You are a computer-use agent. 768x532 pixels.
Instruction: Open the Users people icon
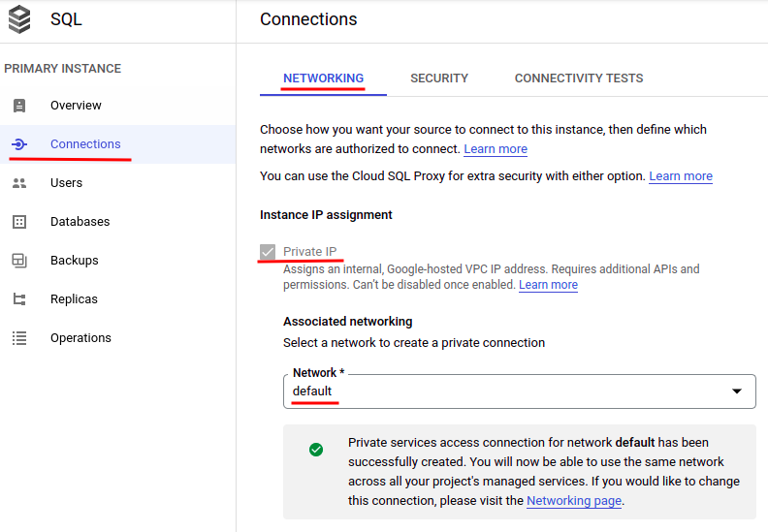click(x=19, y=183)
